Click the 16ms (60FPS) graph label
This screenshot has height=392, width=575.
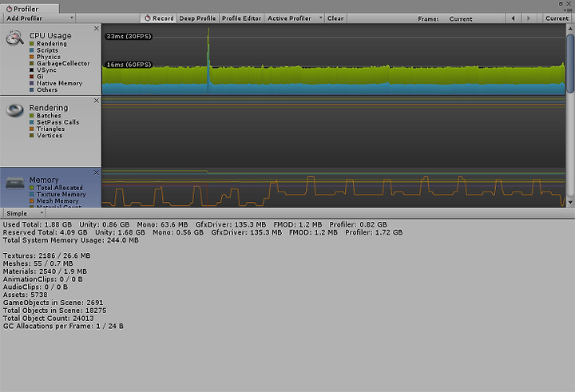coord(129,65)
